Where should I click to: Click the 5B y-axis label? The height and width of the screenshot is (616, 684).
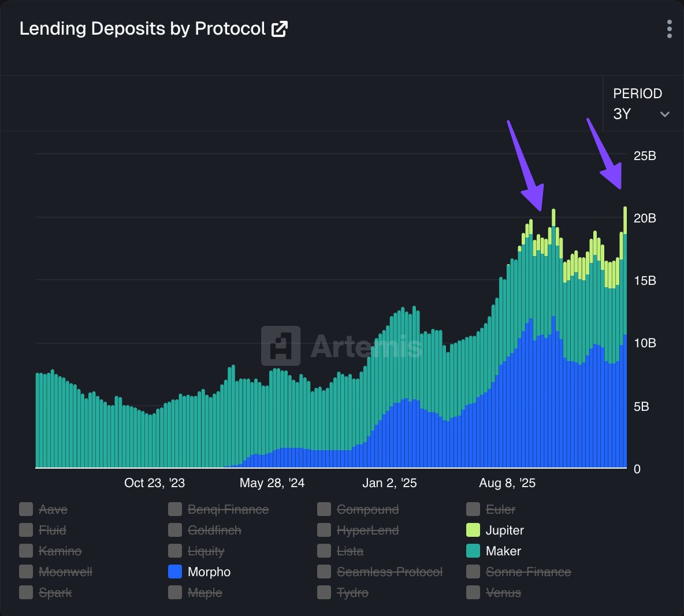641,407
